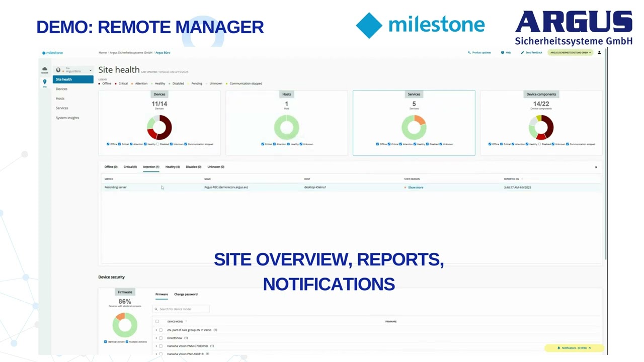The height and width of the screenshot is (362, 644).
Task: Open Product updates sparkle icon
Action: 469,52
